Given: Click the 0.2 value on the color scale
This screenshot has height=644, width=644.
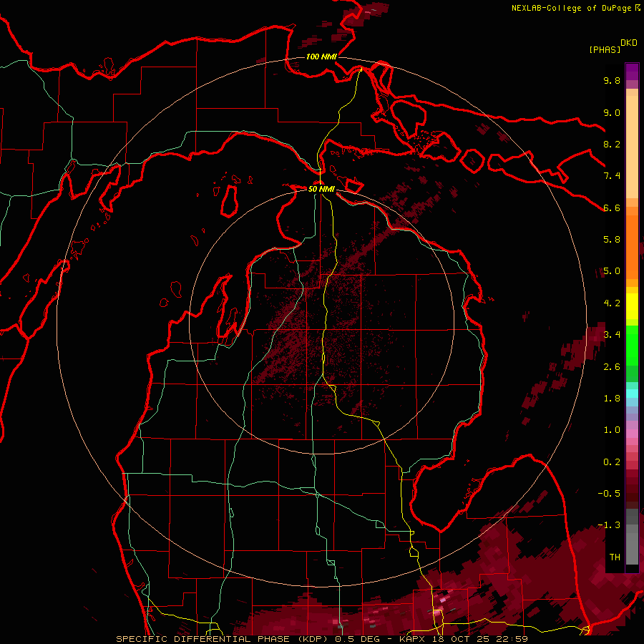Looking at the screenshot, I should [612, 462].
